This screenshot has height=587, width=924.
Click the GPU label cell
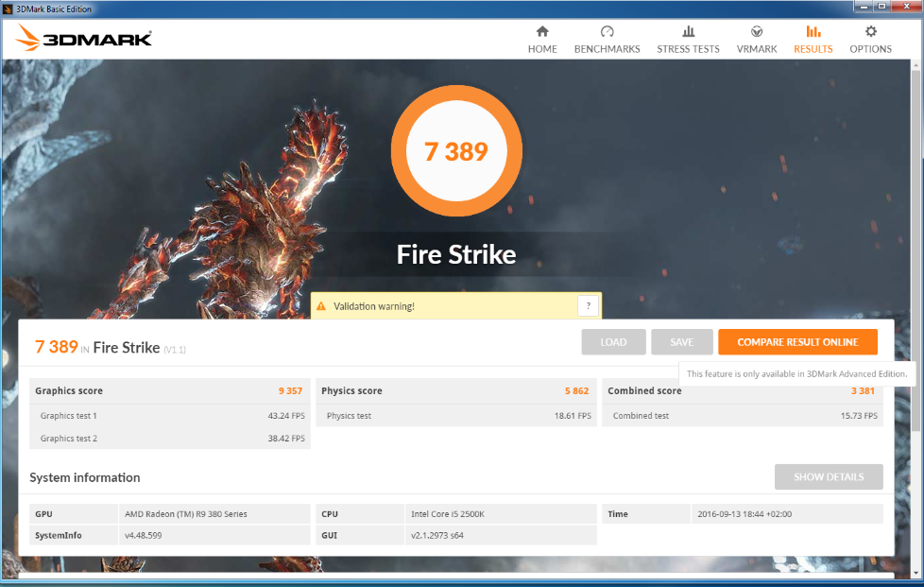(74, 514)
